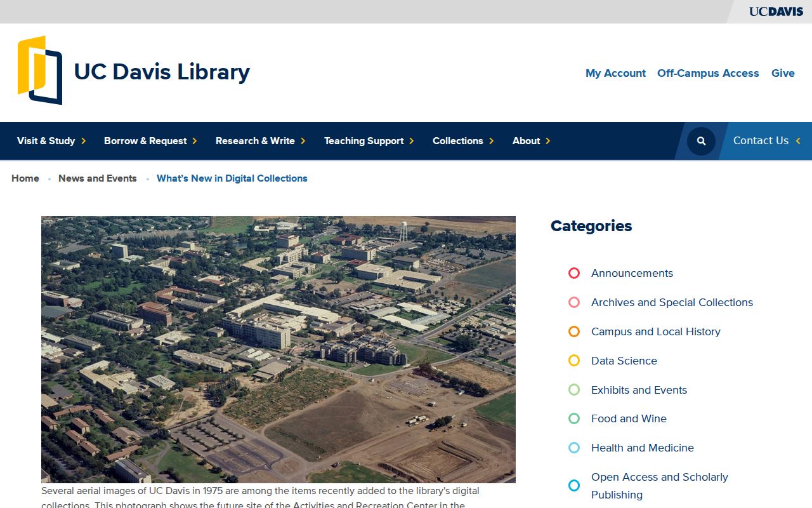This screenshot has width=812, height=508.
Task: Open the Collections menu label
Action: coord(458,141)
